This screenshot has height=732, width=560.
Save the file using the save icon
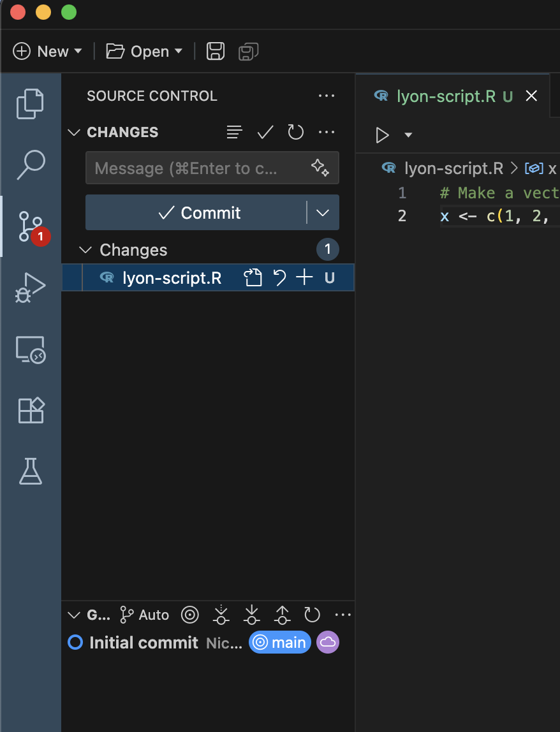pos(215,51)
